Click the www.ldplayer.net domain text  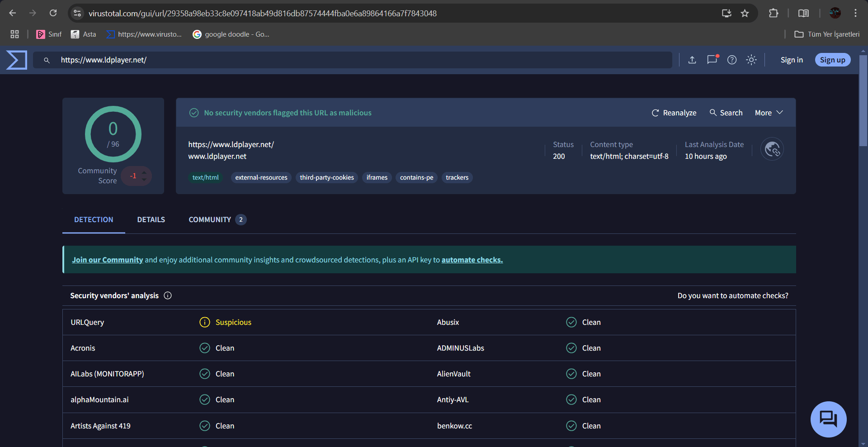click(x=217, y=156)
